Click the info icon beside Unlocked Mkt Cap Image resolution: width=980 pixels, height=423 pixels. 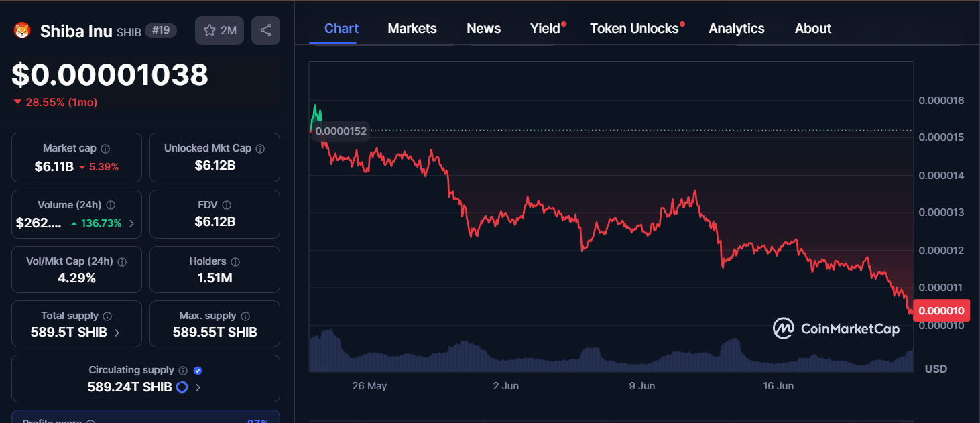(260, 148)
